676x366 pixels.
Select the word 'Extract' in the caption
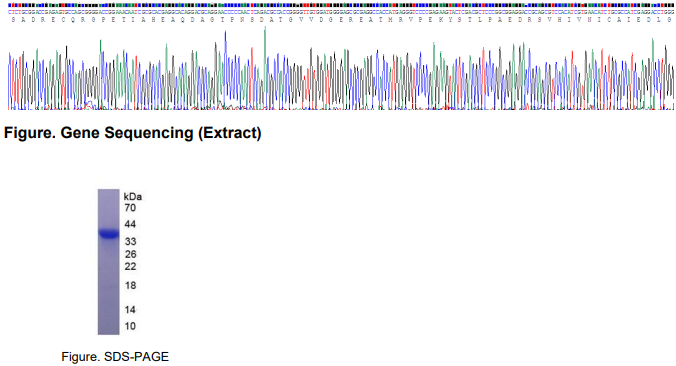pos(230,133)
